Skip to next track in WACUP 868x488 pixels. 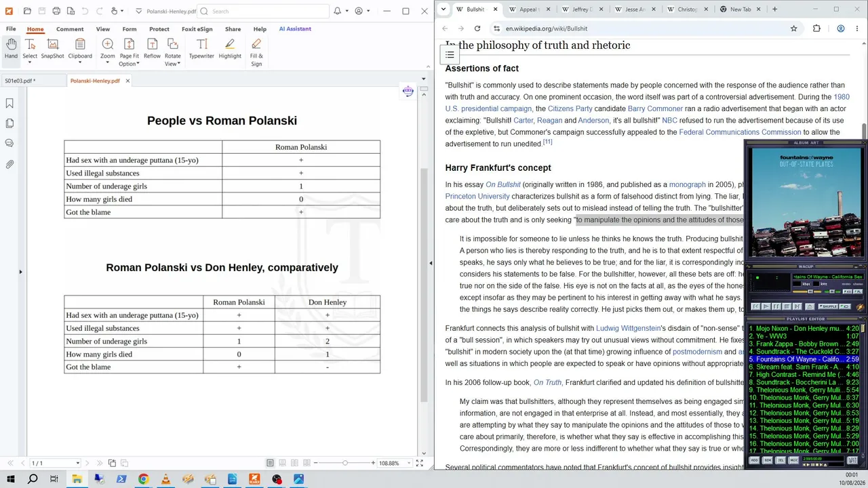797,306
